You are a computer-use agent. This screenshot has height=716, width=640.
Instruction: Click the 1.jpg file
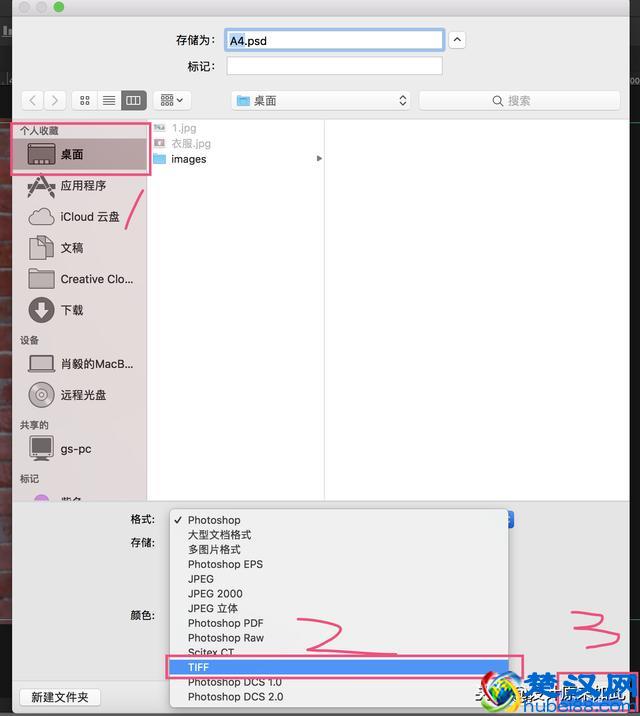point(184,128)
